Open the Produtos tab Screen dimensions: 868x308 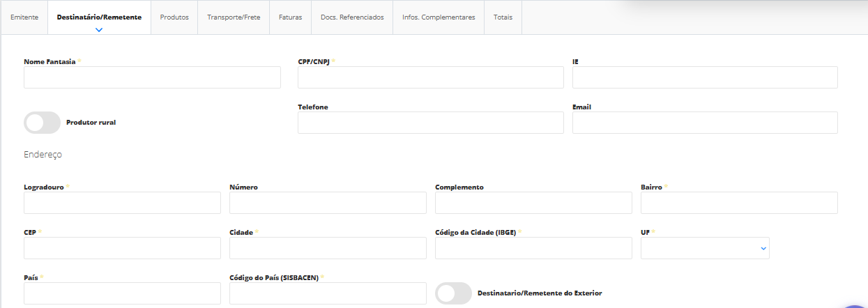pyautogui.click(x=174, y=17)
